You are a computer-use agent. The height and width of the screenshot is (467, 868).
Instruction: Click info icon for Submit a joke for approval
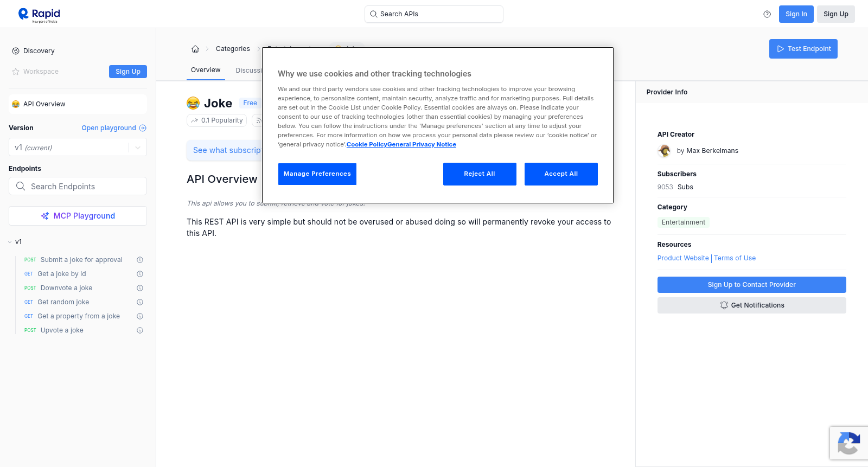140,260
